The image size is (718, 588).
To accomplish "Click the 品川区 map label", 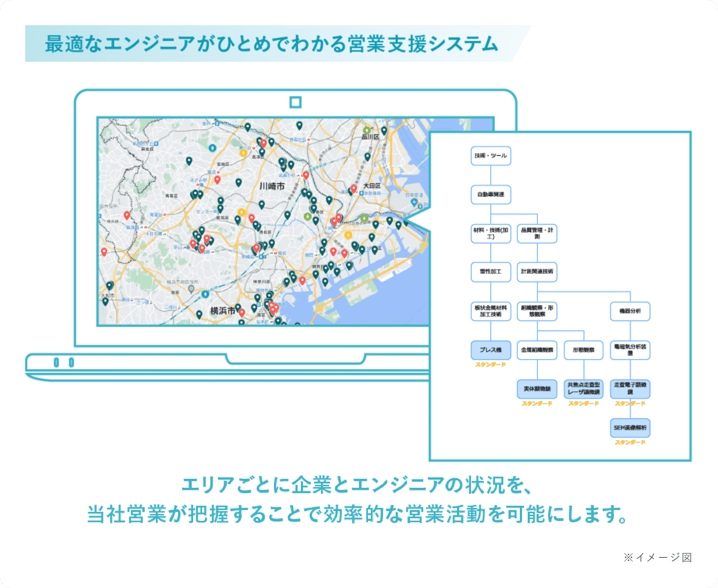I will [370, 137].
